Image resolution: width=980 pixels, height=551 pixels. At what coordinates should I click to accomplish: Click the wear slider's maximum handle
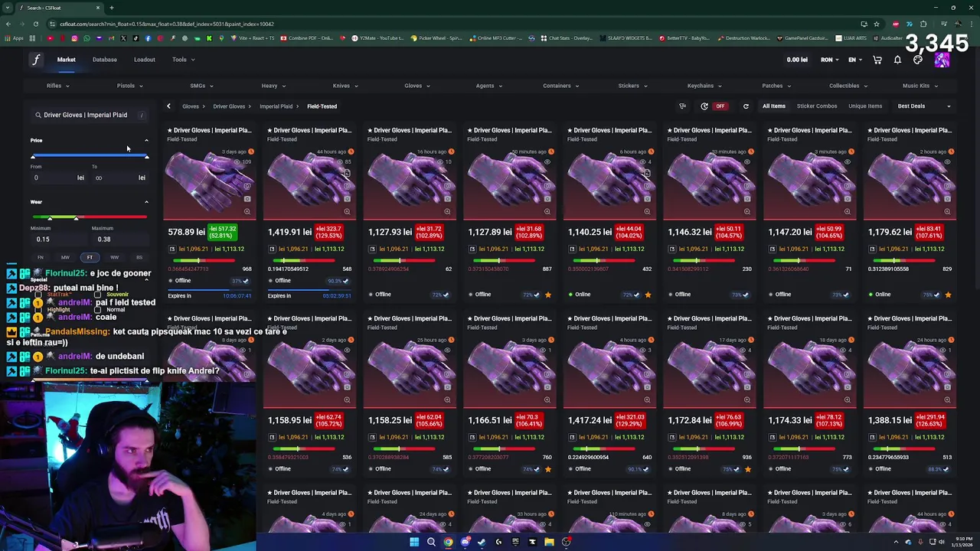(x=76, y=218)
